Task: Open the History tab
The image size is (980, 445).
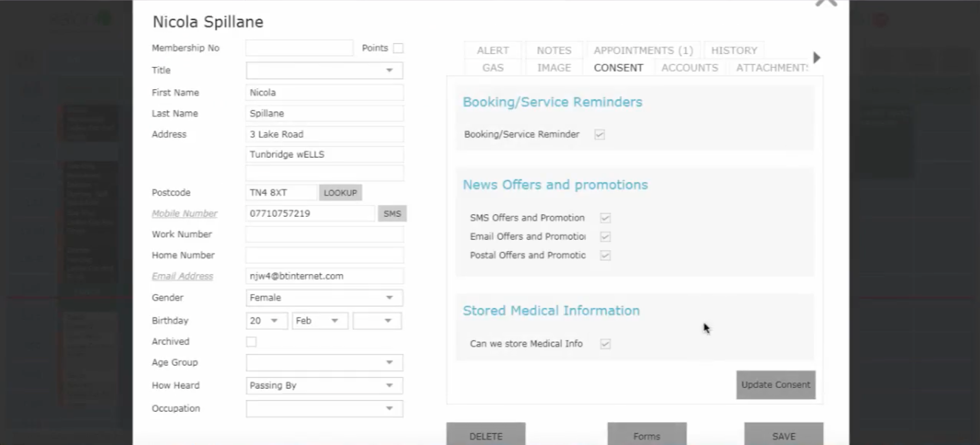Action: coord(734,50)
